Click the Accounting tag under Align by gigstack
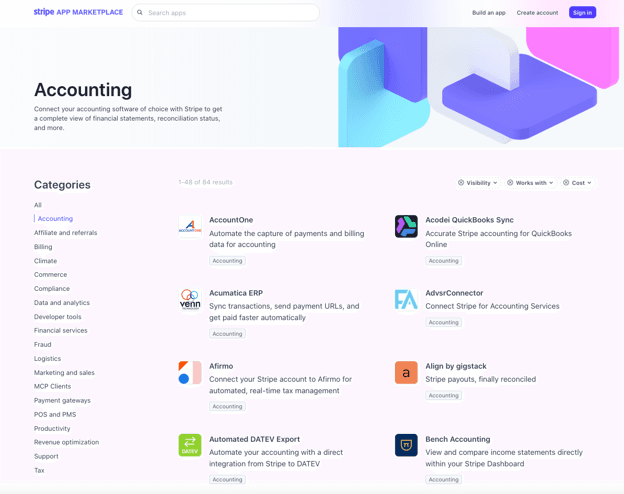This screenshot has height=494, width=624. coord(443,395)
